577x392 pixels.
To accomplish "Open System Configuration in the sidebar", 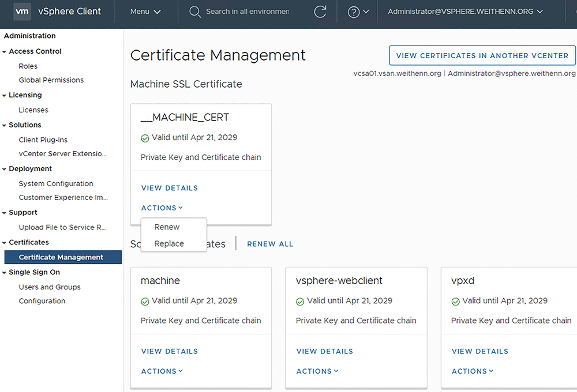I will click(56, 183).
